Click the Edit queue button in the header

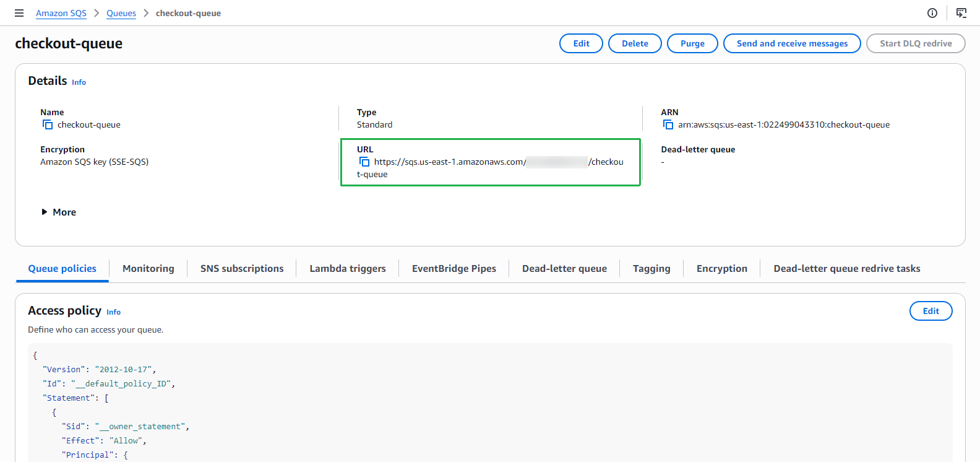(x=581, y=43)
